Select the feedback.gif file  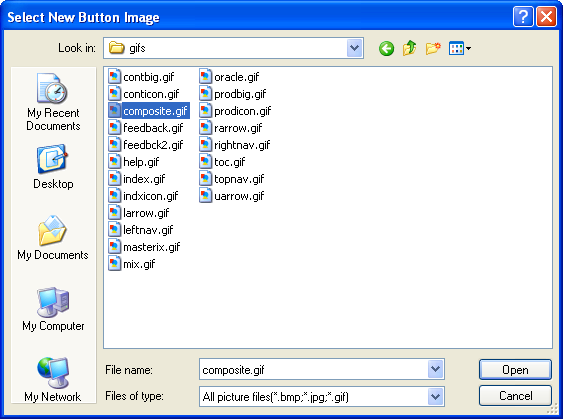point(146,128)
